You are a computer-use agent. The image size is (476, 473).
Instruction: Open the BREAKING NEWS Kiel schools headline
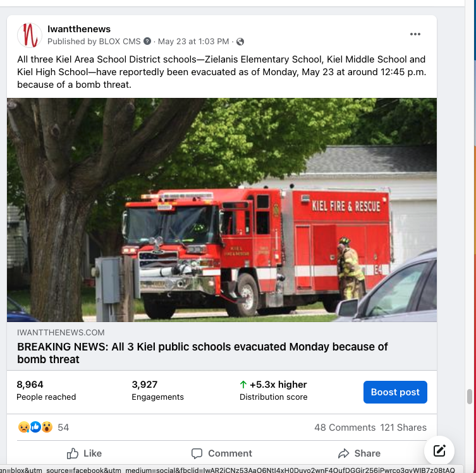coord(202,353)
